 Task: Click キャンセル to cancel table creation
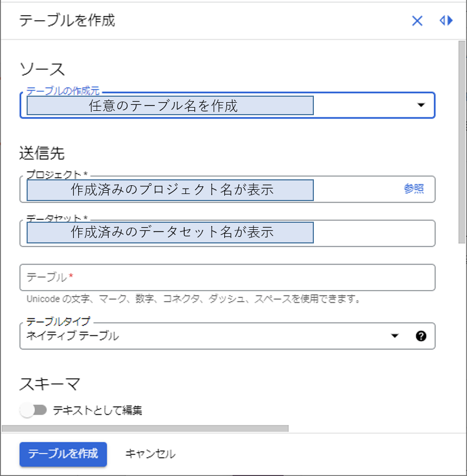150,454
